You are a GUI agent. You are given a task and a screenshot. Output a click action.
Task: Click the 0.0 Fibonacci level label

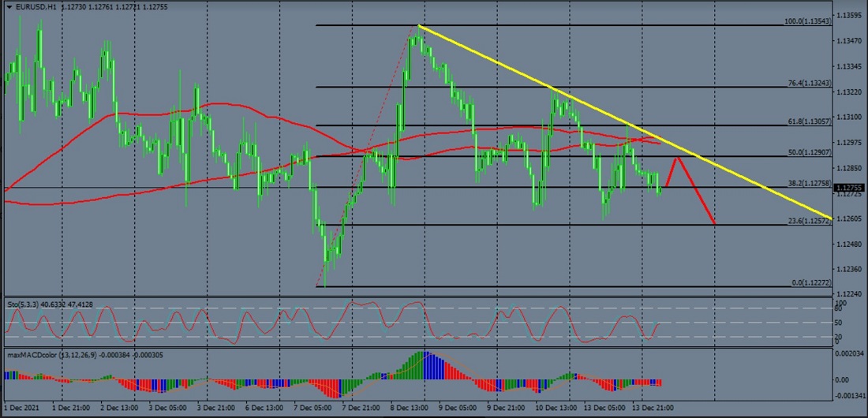click(810, 282)
